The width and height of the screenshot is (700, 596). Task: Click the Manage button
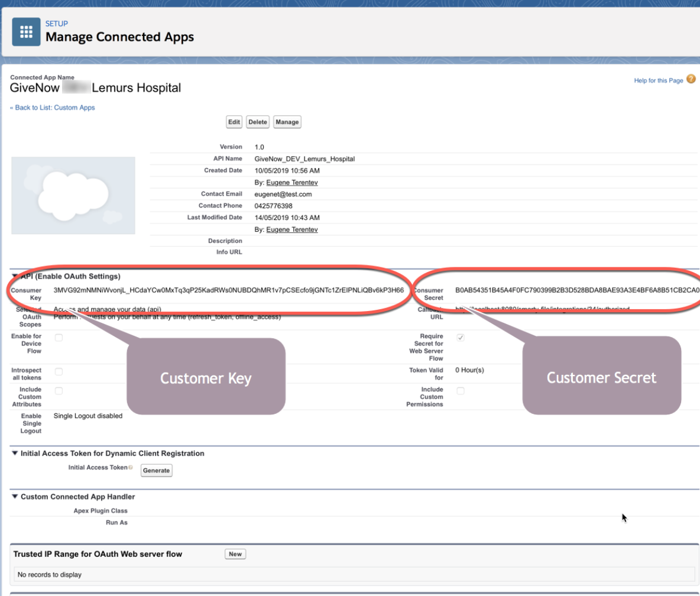pos(287,122)
